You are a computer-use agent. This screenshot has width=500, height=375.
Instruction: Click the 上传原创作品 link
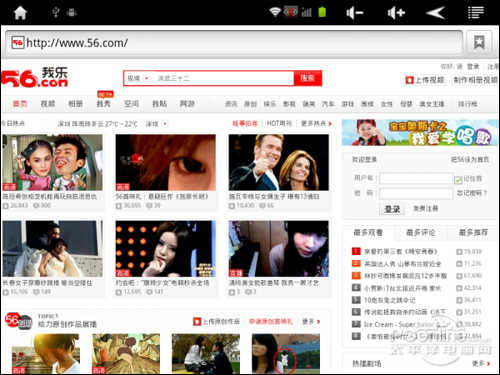point(221,322)
